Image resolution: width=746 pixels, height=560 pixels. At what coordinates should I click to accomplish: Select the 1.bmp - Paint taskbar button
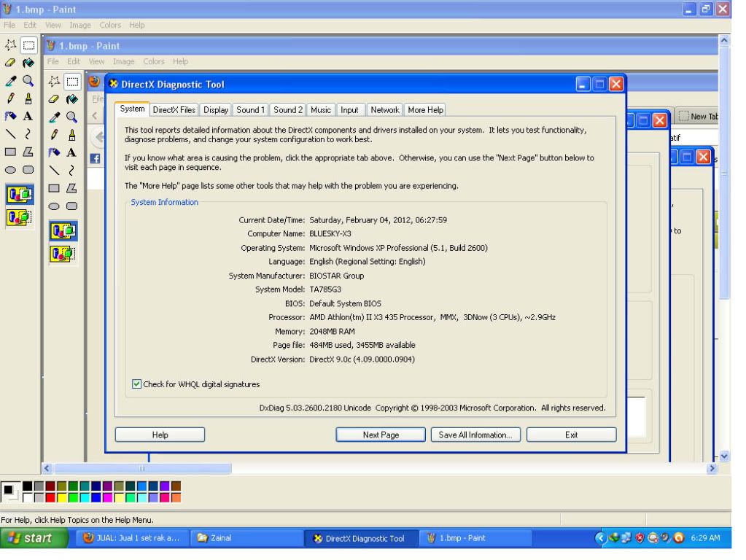click(475, 538)
